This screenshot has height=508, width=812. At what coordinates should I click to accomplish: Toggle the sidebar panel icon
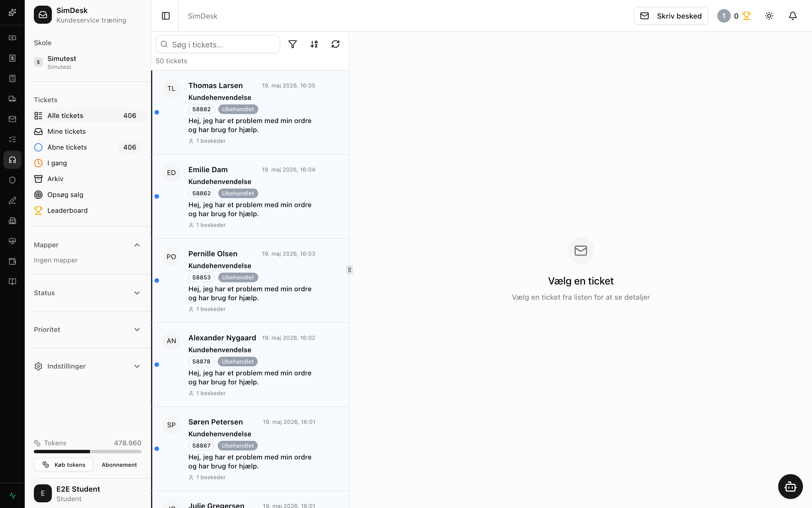click(166, 16)
